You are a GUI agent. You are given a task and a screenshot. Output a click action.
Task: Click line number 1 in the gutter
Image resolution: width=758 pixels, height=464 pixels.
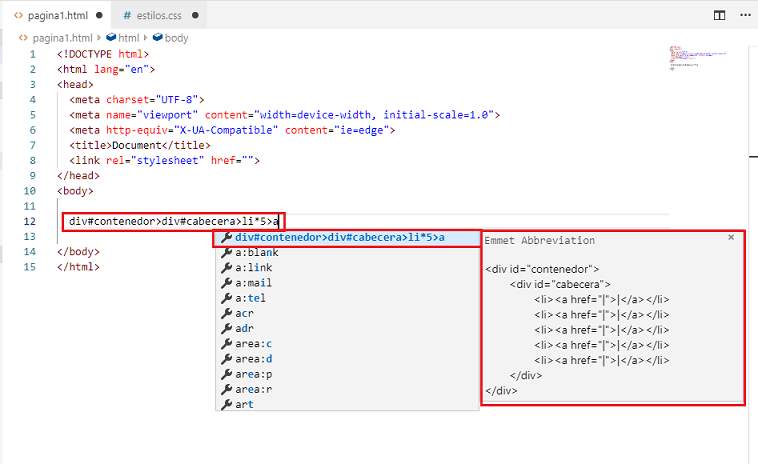[32, 54]
